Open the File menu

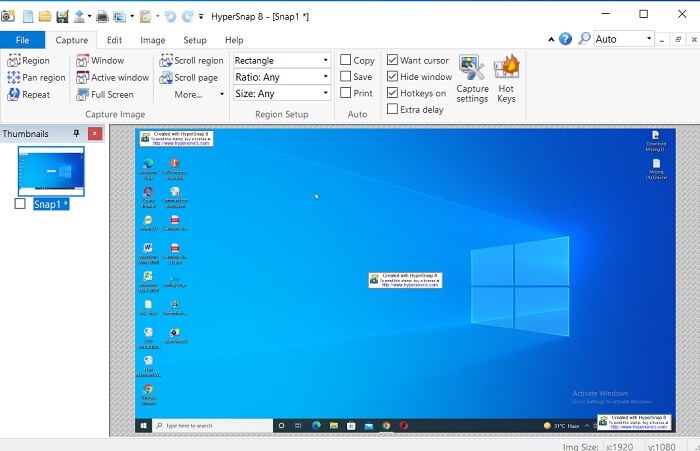(x=22, y=40)
